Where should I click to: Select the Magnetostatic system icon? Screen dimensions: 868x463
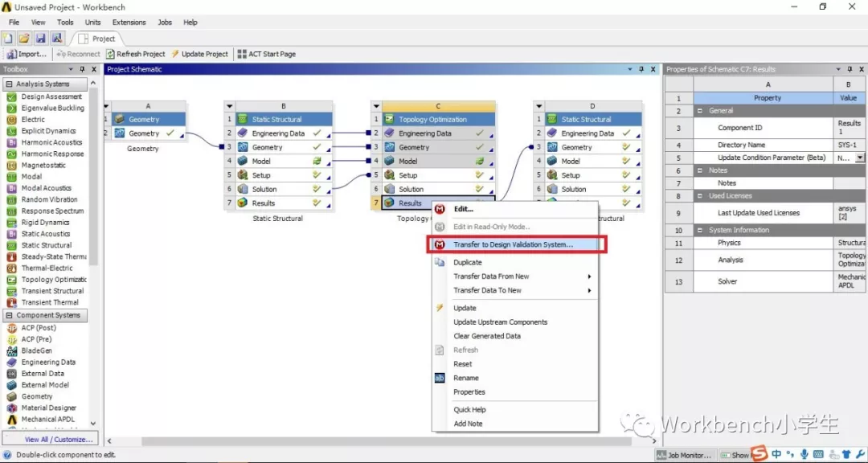[11, 165]
